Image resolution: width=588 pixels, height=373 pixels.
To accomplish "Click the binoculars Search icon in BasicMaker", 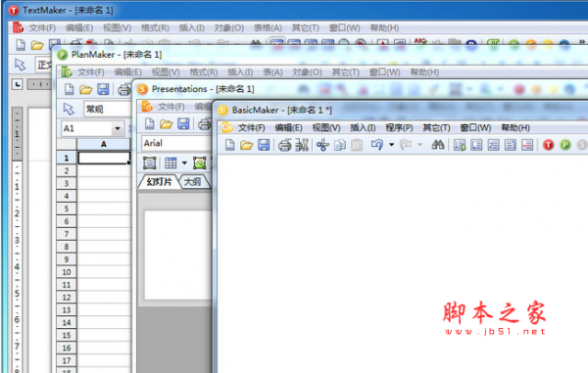I will (x=438, y=145).
